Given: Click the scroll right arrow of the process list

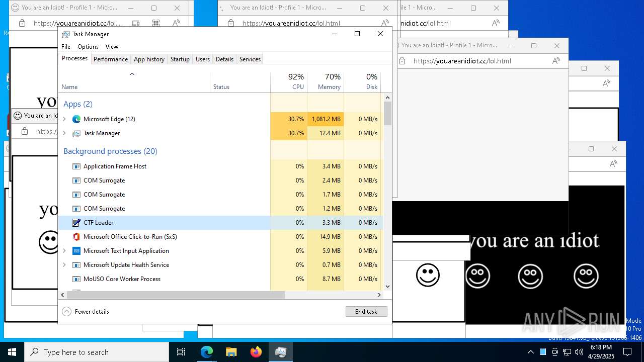Looking at the screenshot, I should 379,295.
